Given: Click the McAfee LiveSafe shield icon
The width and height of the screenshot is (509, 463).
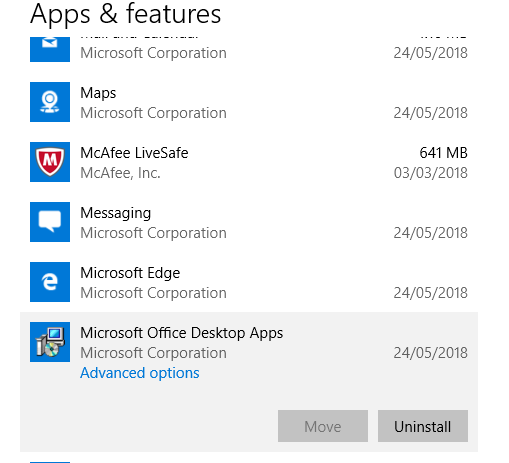Looking at the screenshot, I should [x=50, y=162].
